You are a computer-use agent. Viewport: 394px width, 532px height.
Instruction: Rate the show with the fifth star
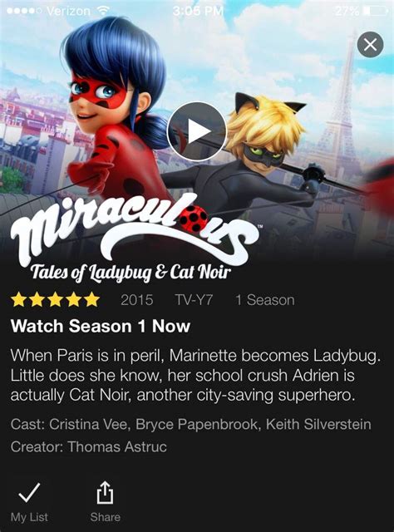click(x=91, y=300)
